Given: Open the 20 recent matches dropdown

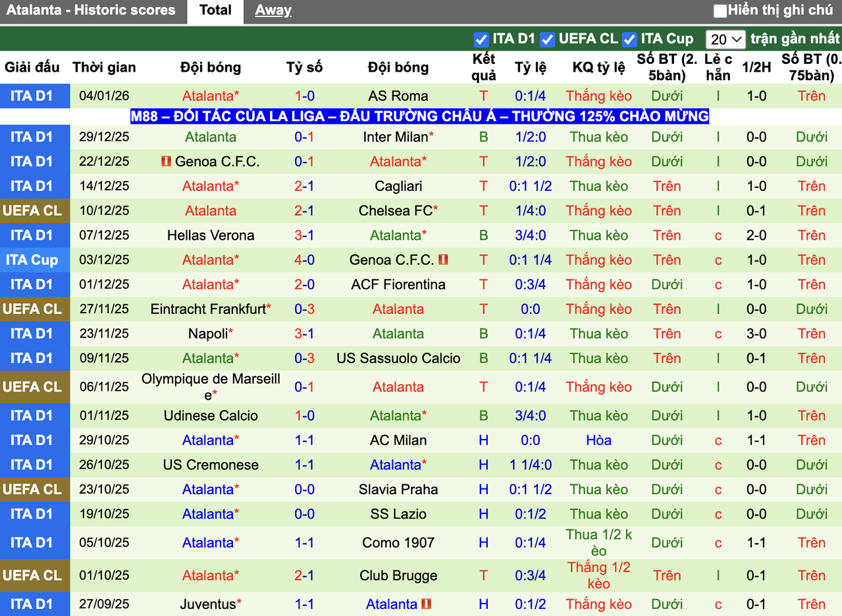Looking at the screenshot, I should [x=725, y=39].
